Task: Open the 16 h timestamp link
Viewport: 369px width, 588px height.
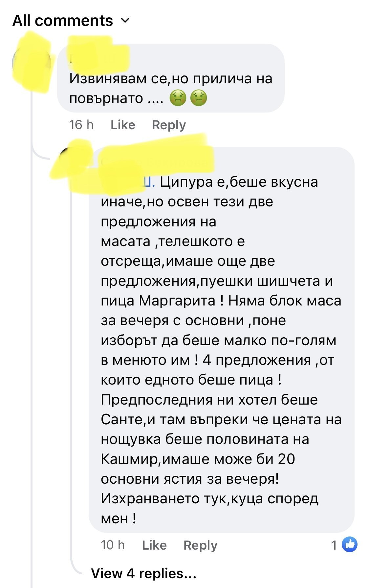Action: click(81, 125)
